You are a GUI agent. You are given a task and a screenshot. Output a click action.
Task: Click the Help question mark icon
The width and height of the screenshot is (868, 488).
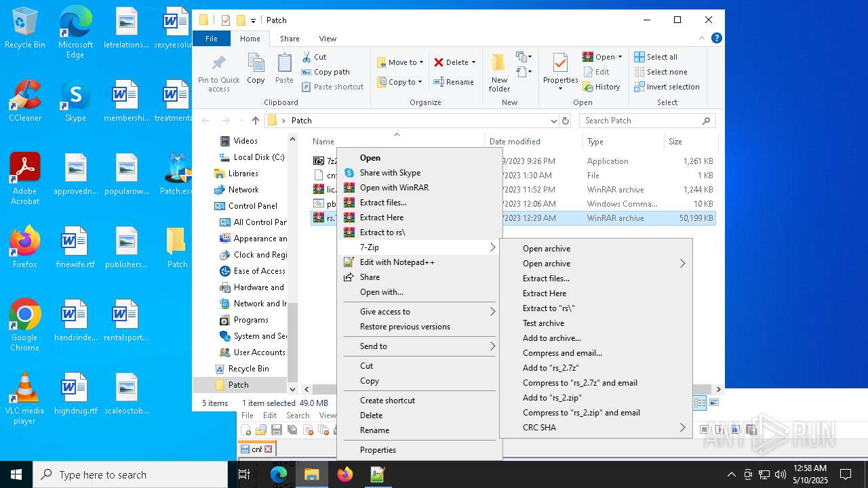[x=716, y=39]
